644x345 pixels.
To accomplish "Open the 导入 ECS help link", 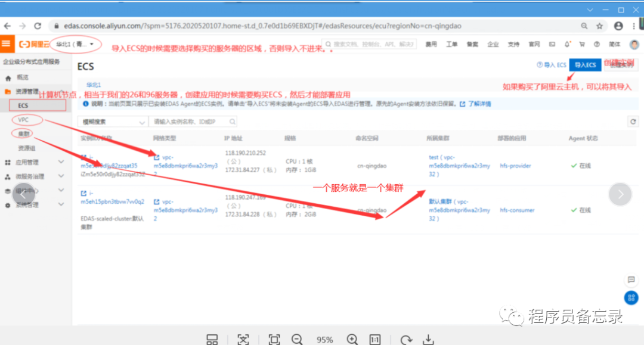I will [x=551, y=65].
